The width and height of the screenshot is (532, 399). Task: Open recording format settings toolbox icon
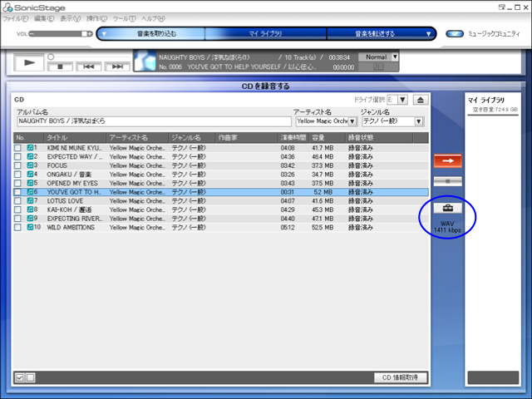coord(448,208)
